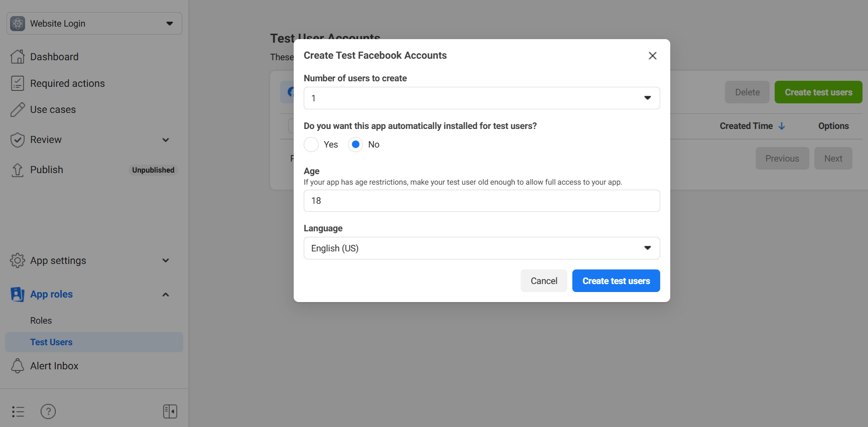Click Cancel in the dialog

(544, 281)
